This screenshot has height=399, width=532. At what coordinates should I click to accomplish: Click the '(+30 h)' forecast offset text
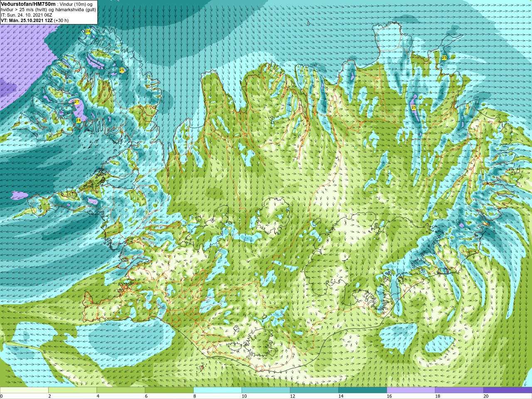61,20
